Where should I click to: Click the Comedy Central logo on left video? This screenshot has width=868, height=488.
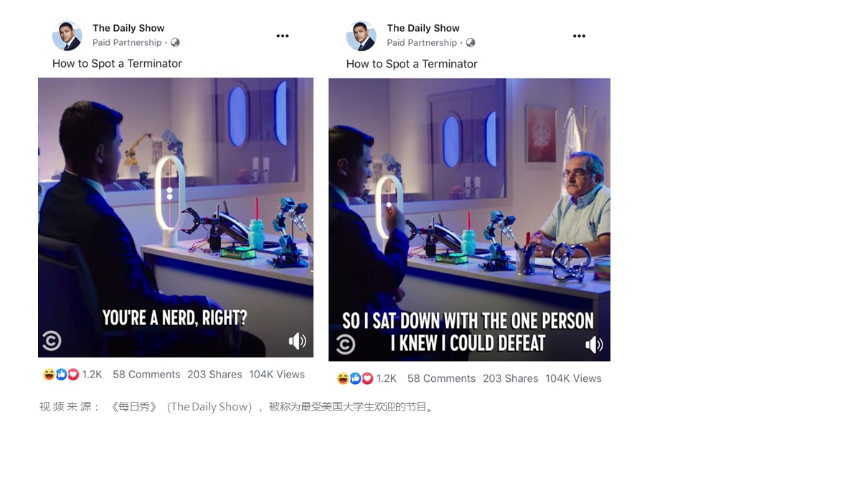pyautogui.click(x=52, y=340)
